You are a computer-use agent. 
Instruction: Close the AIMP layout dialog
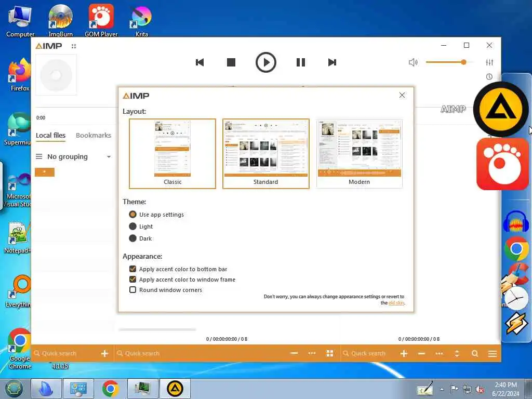tap(402, 95)
